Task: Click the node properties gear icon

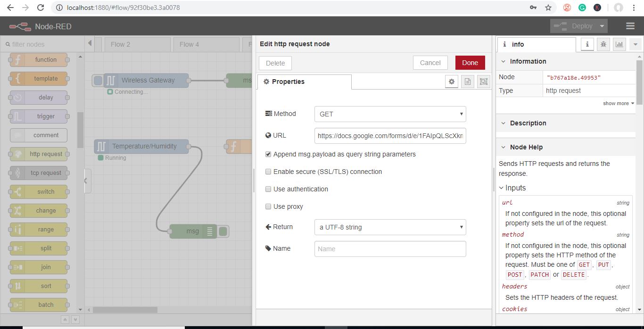Action: pyautogui.click(x=452, y=82)
